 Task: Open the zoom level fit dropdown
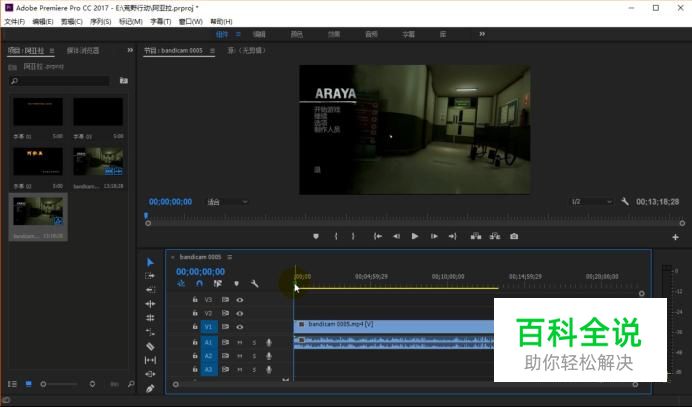click(x=228, y=201)
